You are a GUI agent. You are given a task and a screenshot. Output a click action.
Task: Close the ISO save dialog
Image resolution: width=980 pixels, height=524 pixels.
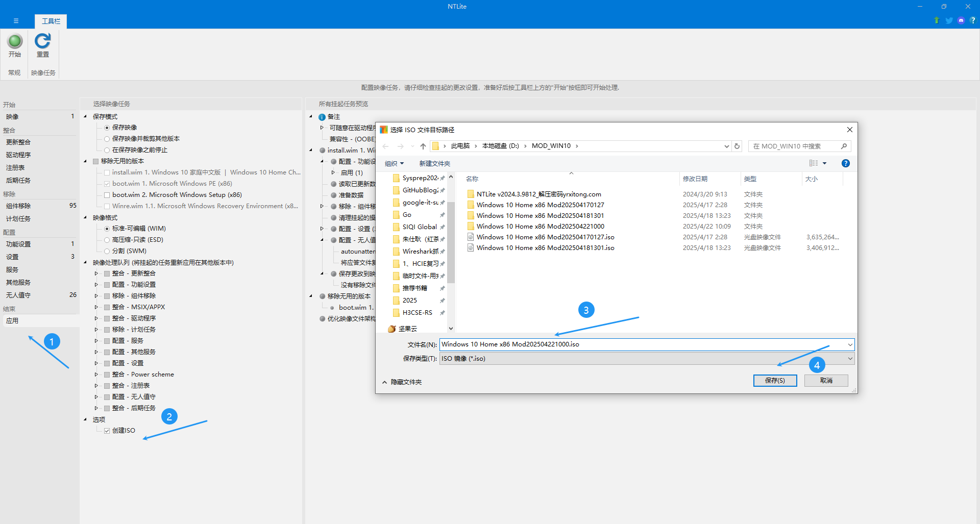click(x=849, y=130)
